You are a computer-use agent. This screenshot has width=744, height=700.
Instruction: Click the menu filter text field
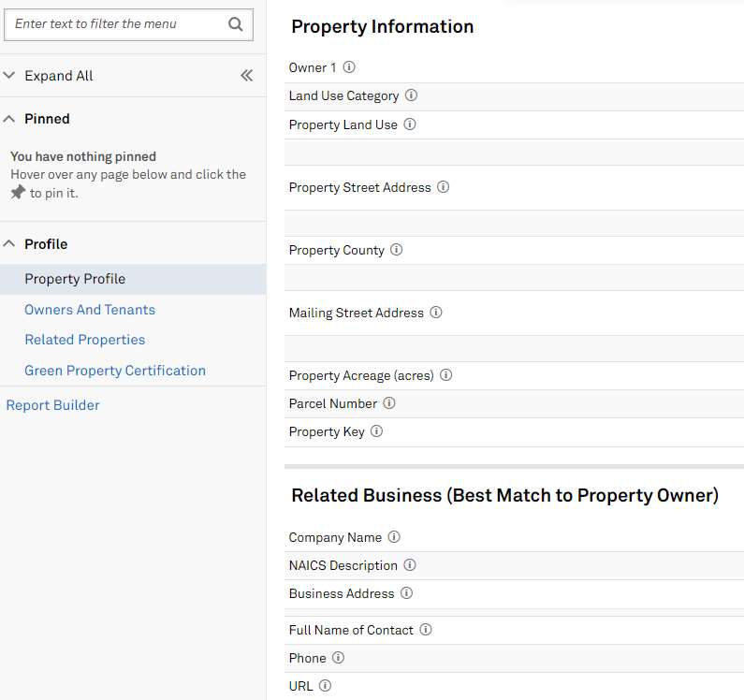[x=117, y=24]
